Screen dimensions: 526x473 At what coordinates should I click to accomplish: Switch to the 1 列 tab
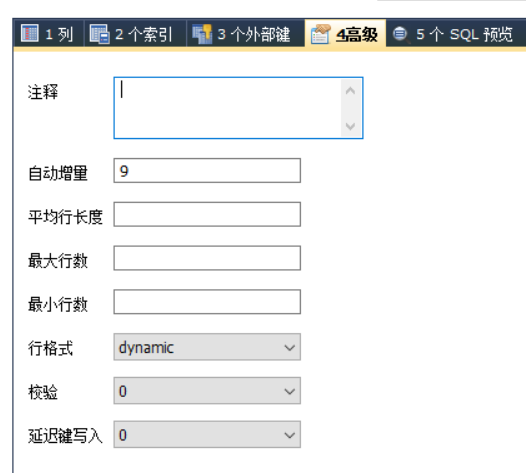point(48,33)
